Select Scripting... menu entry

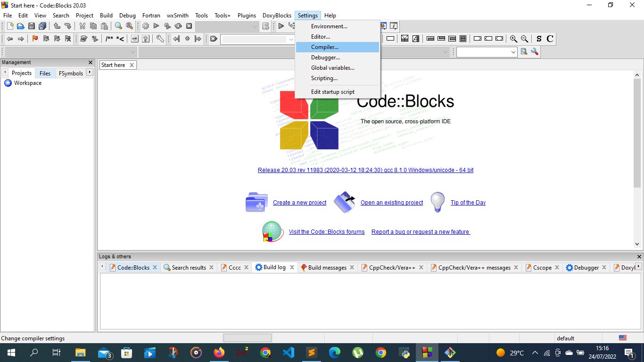[337, 78]
